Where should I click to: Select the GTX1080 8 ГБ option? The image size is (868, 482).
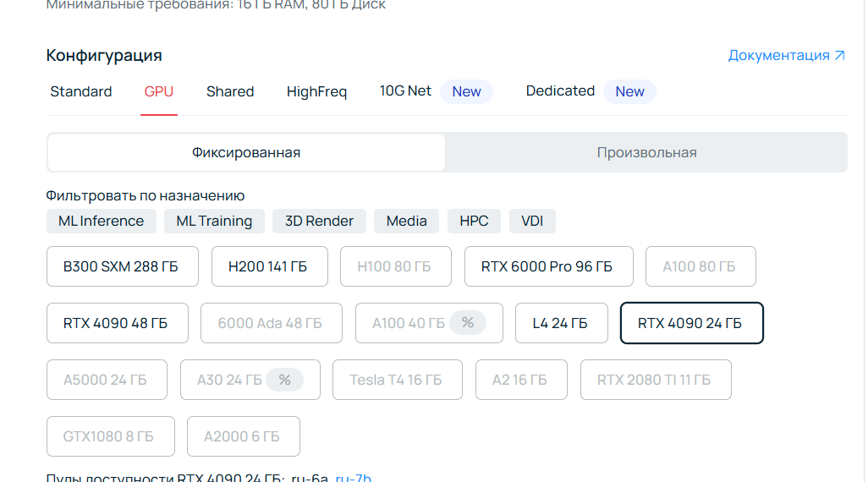click(x=111, y=436)
